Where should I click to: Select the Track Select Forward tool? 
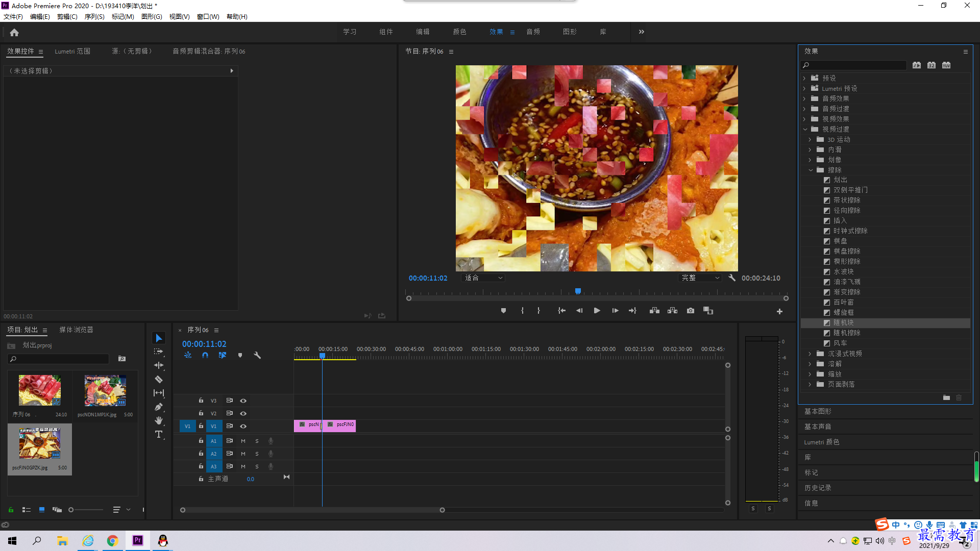pos(159,352)
